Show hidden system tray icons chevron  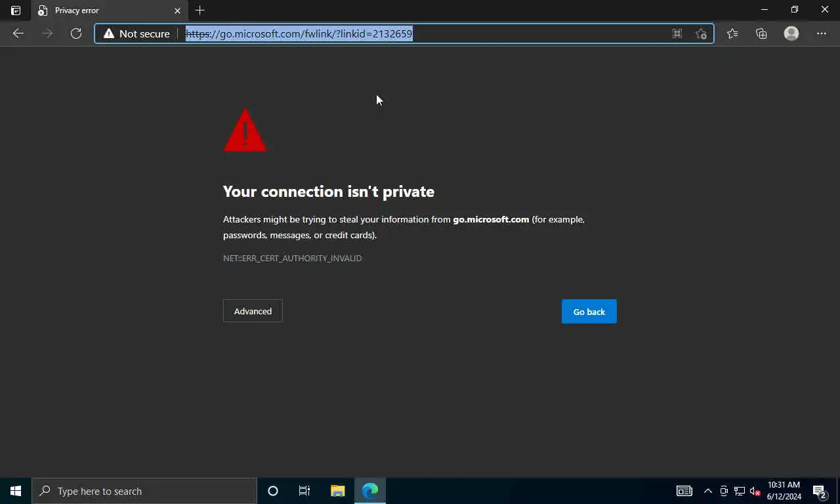click(x=708, y=491)
